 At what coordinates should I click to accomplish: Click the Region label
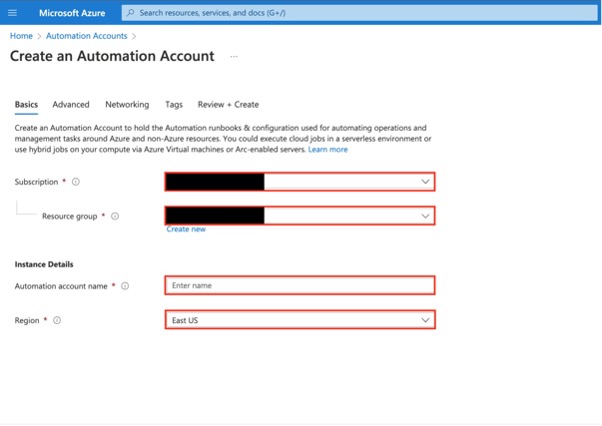(27, 320)
